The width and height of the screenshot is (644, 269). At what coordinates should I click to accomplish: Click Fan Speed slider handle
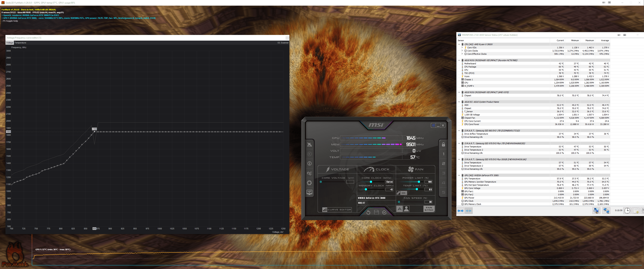[399, 202]
